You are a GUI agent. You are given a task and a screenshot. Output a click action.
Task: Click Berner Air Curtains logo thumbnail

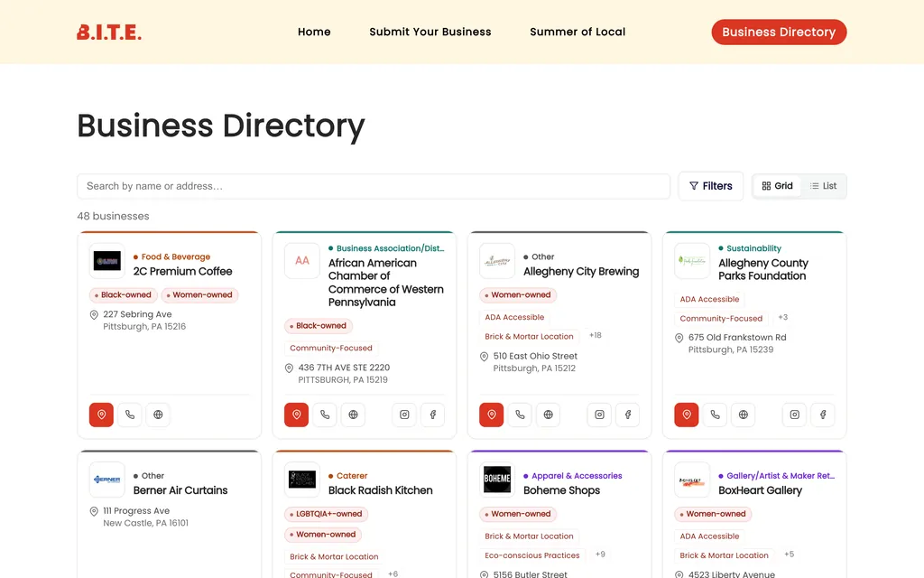click(x=107, y=480)
